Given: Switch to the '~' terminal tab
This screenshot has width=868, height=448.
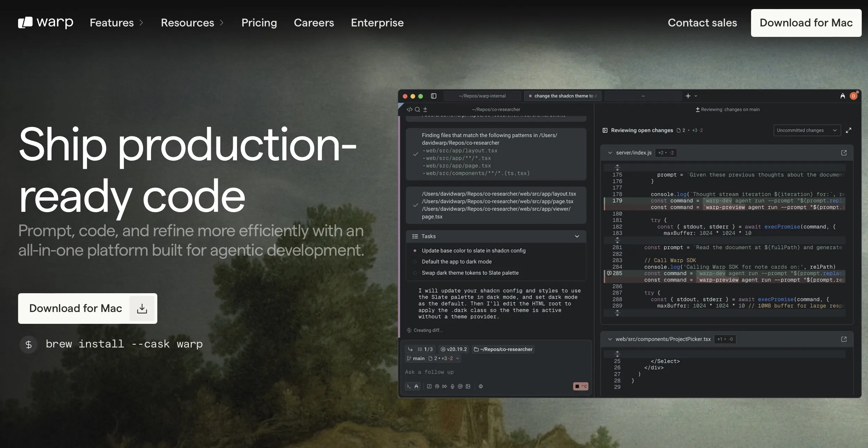Looking at the screenshot, I should pos(643,96).
